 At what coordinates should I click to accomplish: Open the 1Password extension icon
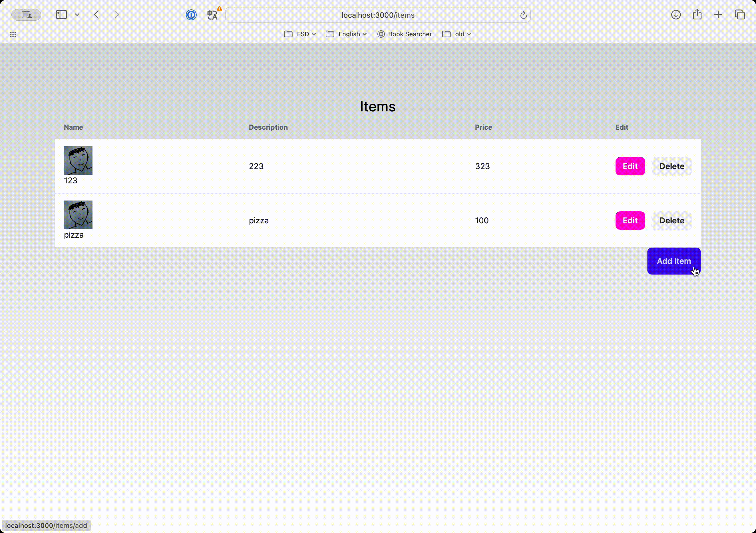click(x=191, y=15)
